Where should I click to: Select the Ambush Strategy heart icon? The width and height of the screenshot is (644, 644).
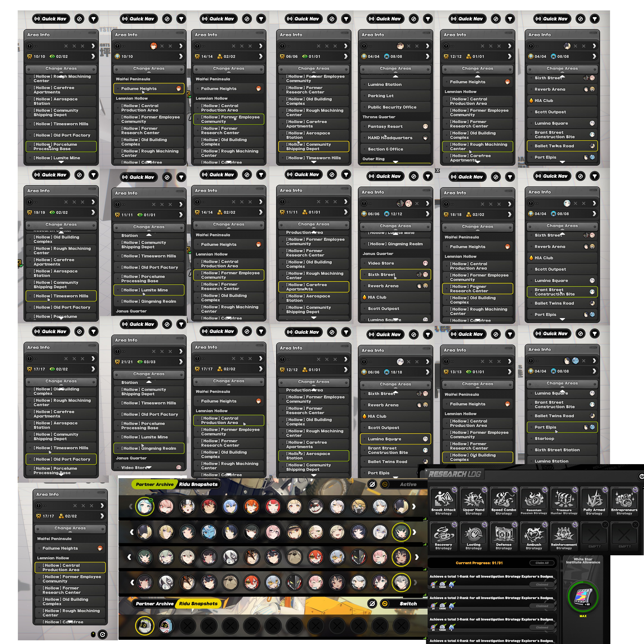tap(534, 534)
